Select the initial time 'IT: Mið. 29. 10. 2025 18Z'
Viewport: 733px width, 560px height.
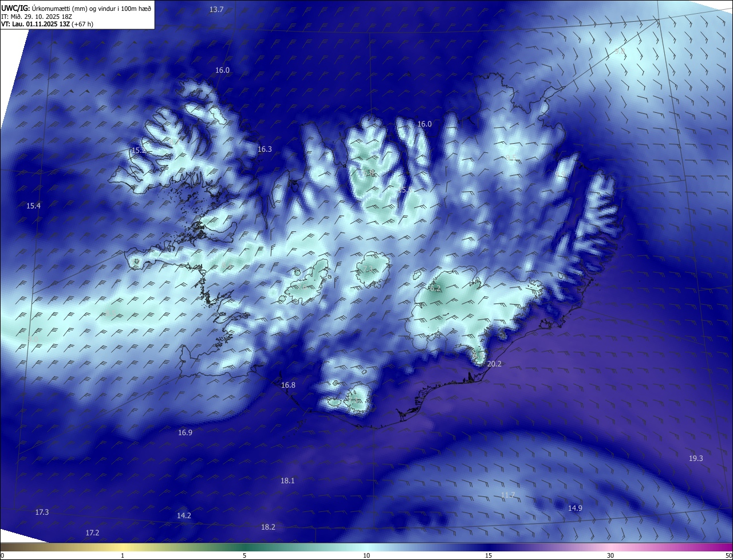(36, 16)
